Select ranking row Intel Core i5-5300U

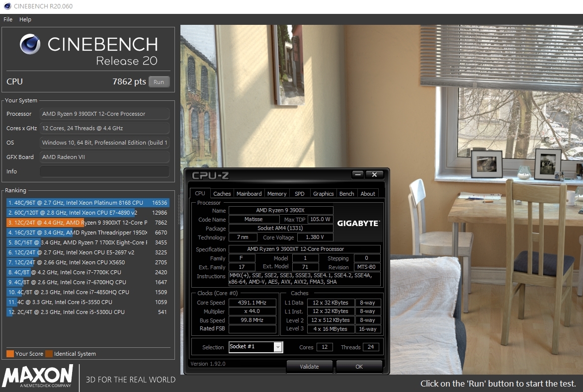click(88, 312)
